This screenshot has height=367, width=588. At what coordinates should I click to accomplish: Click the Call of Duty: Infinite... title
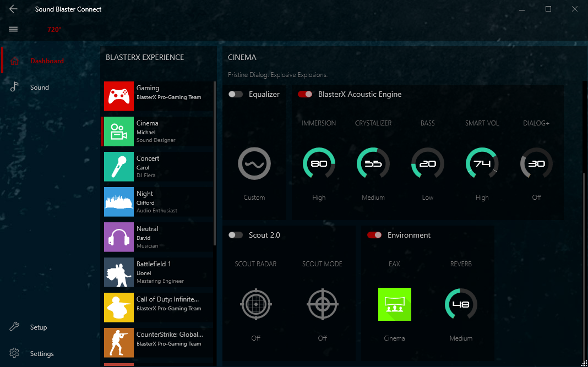click(167, 299)
